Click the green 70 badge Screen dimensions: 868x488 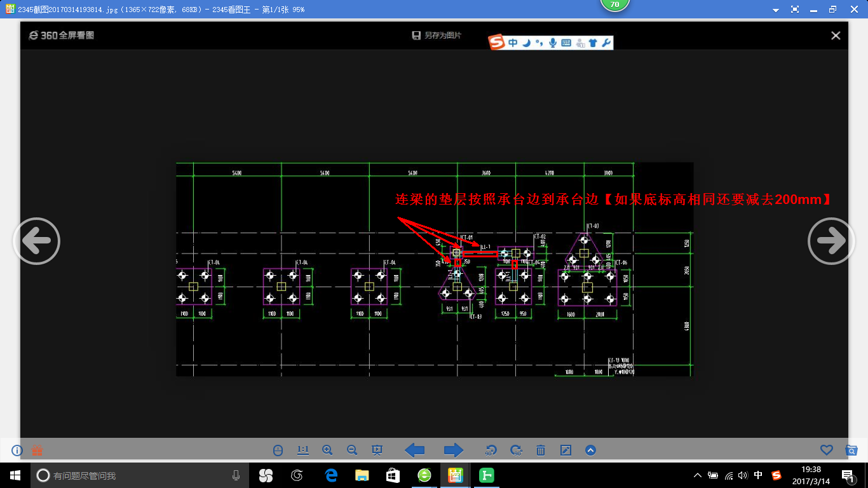614,4
